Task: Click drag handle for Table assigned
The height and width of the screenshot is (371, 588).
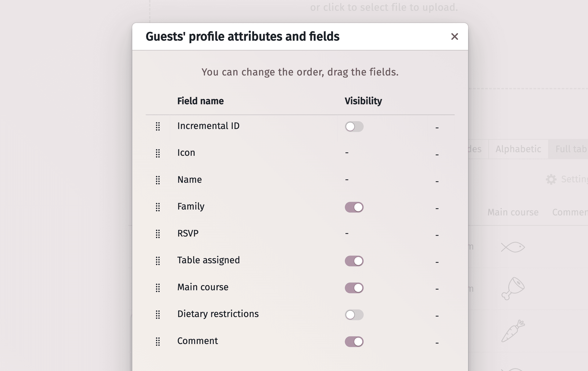Action: coord(158,261)
